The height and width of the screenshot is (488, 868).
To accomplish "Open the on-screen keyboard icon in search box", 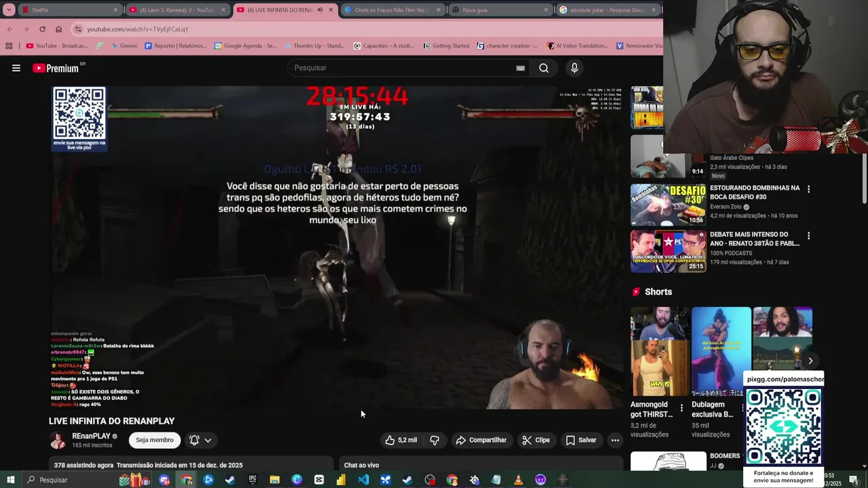I will point(520,68).
